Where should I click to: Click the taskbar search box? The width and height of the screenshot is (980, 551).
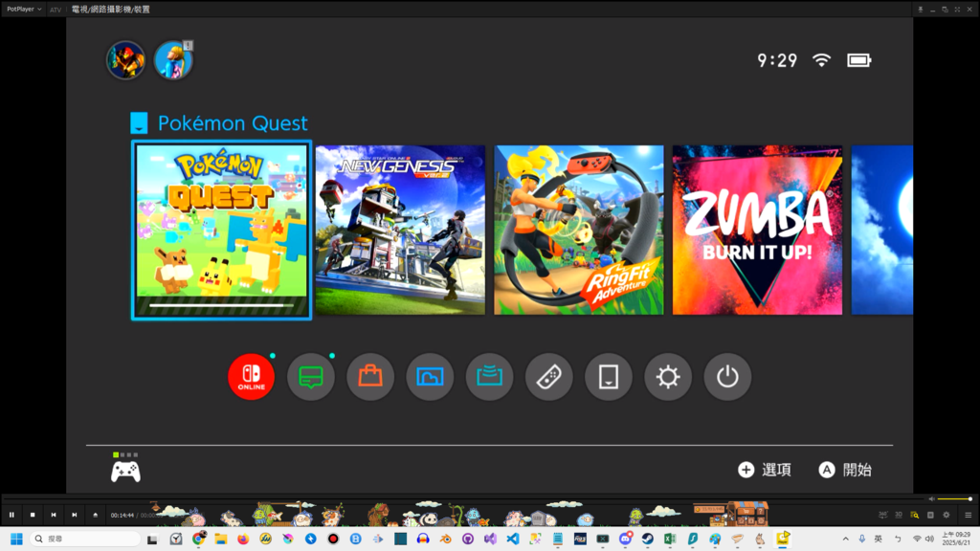[86, 539]
